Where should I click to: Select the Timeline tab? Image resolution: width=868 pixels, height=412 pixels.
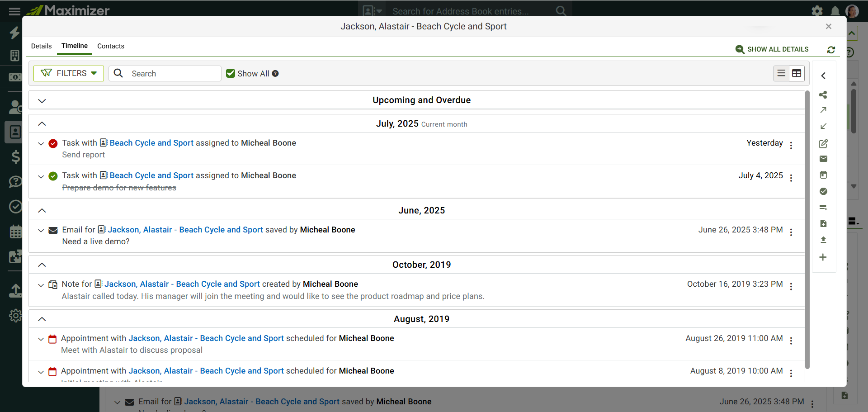coord(75,46)
